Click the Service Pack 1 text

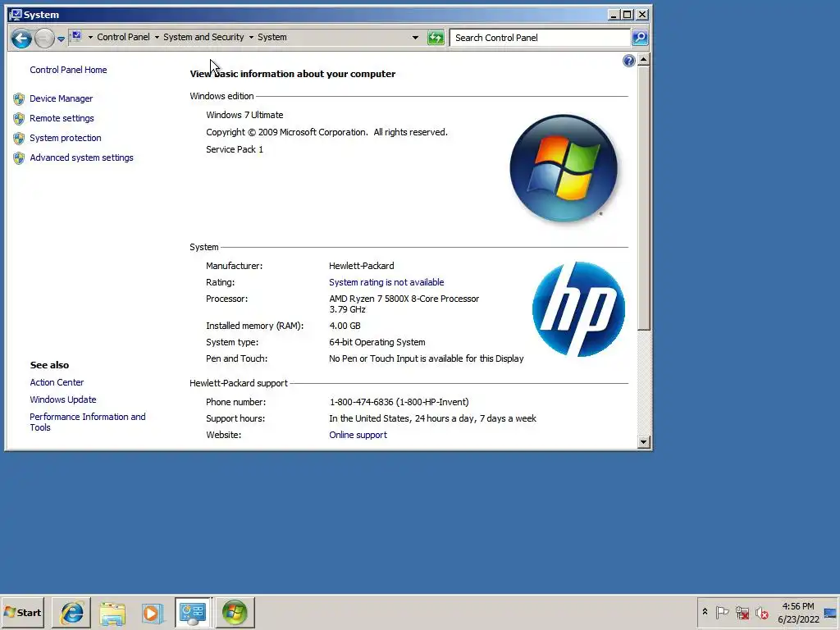tap(235, 149)
